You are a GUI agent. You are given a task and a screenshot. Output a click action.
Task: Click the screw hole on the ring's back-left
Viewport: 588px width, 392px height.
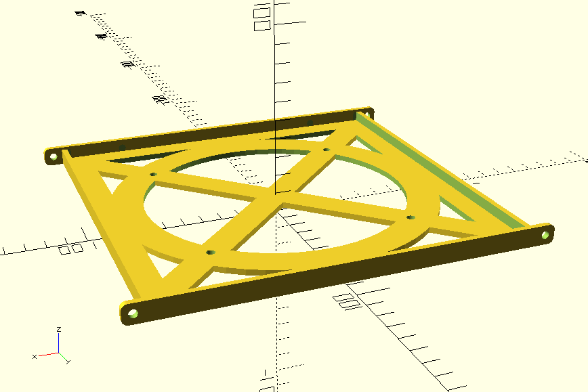[153, 174]
